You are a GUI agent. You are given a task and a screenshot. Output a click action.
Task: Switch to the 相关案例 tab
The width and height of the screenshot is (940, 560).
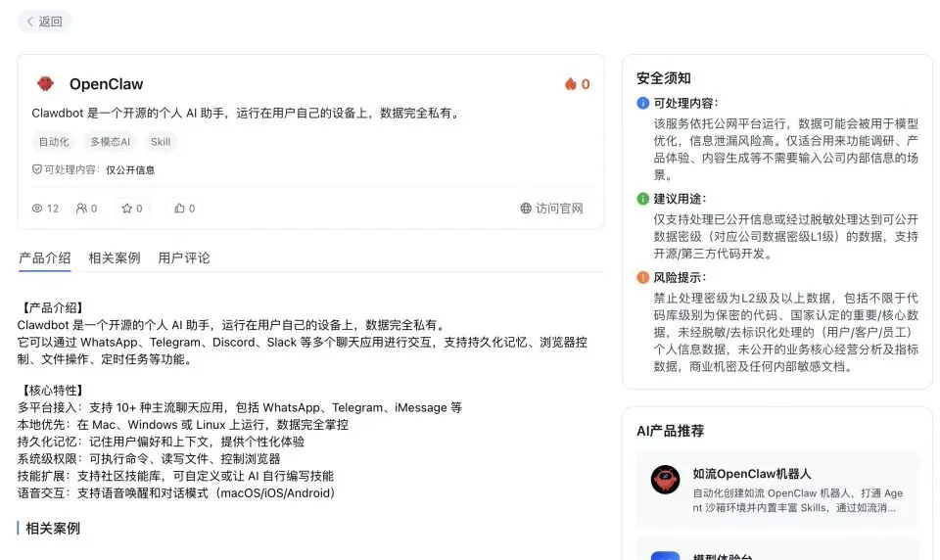click(115, 258)
